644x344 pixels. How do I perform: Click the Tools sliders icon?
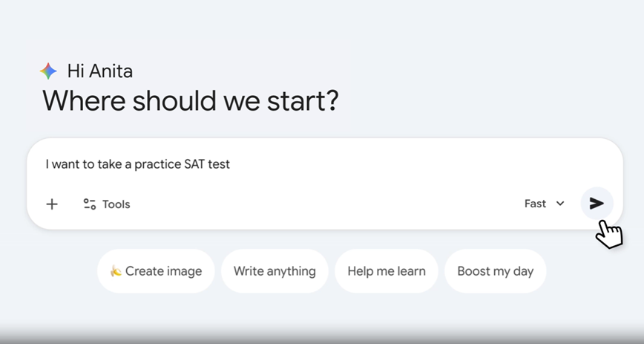(89, 204)
